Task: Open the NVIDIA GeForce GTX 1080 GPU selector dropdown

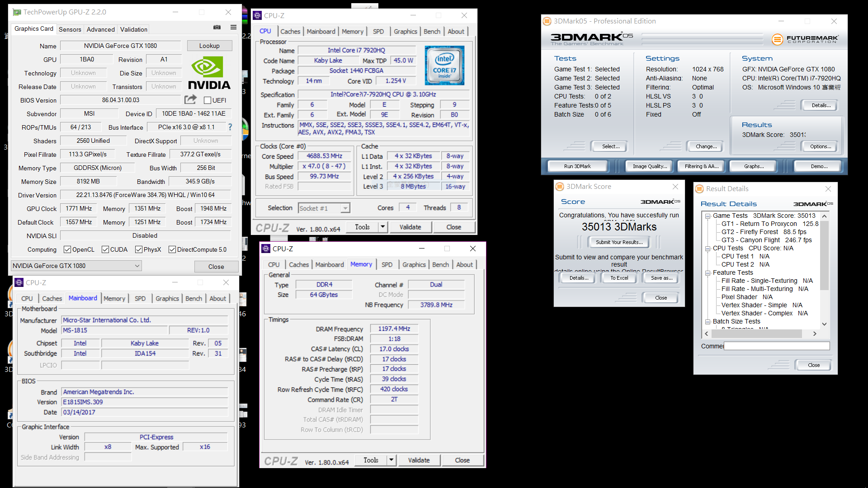Action: (76, 266)
